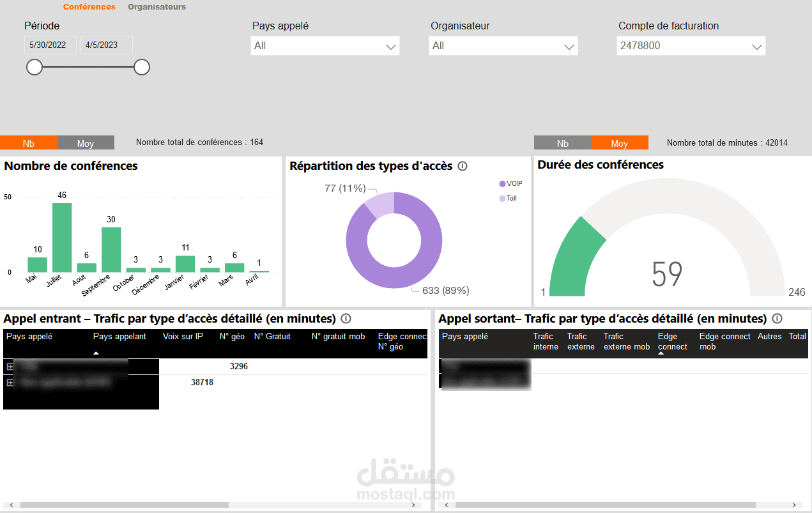Click Nombre total de minutes : 42014 text
The width and height of the screenshot is (812, 513).
pos(727,143)
